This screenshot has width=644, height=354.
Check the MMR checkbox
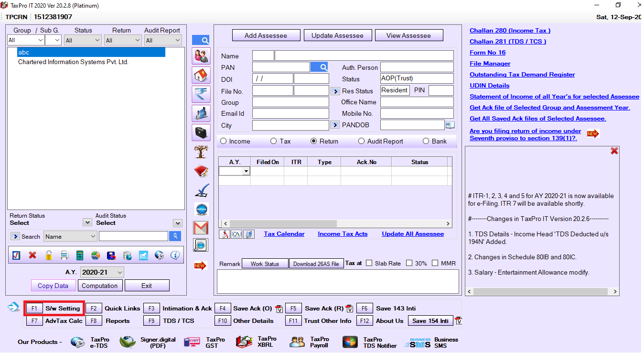[x=435, y=263]
